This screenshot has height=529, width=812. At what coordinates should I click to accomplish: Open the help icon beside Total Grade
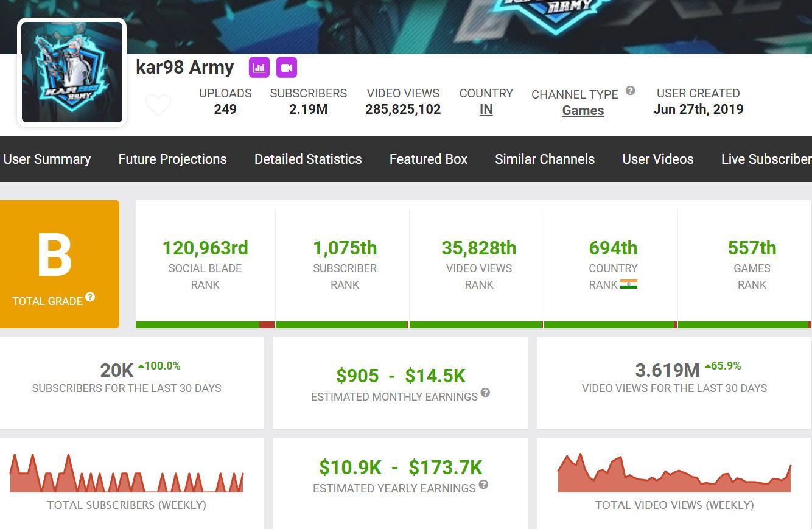pos(90,297)
